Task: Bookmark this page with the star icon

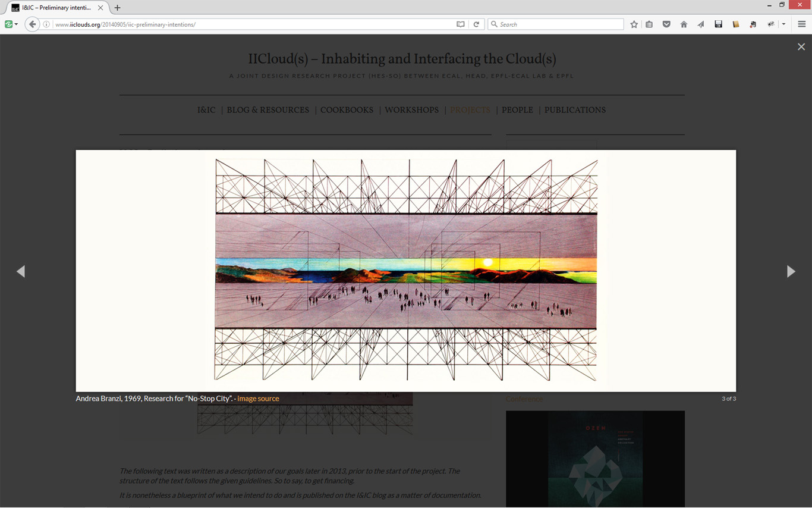Action: tap(634, 24)
